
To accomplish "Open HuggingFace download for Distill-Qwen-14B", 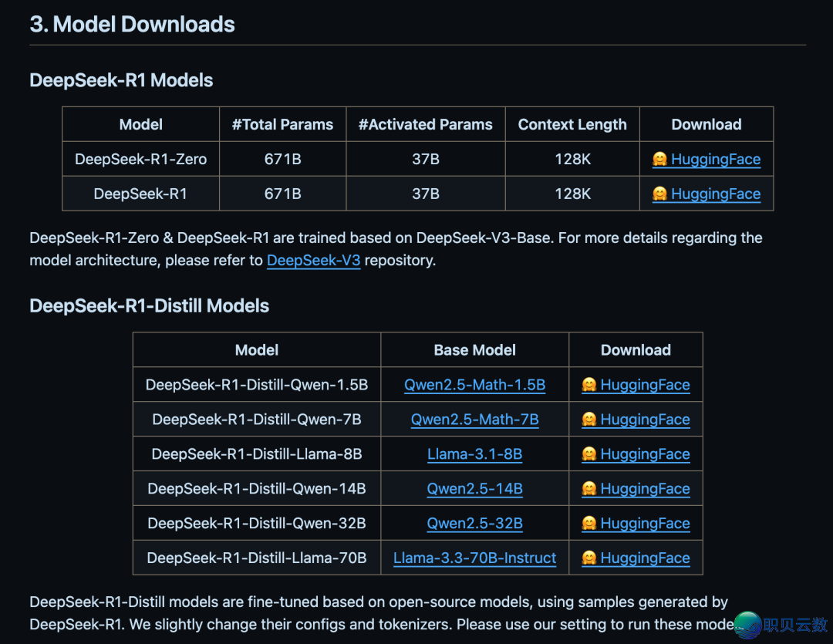I will (636, 488).
